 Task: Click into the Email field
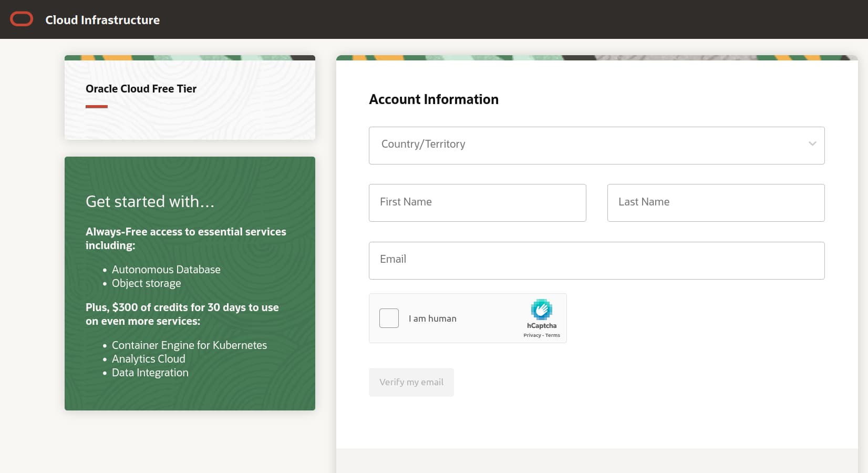point(596,261)
